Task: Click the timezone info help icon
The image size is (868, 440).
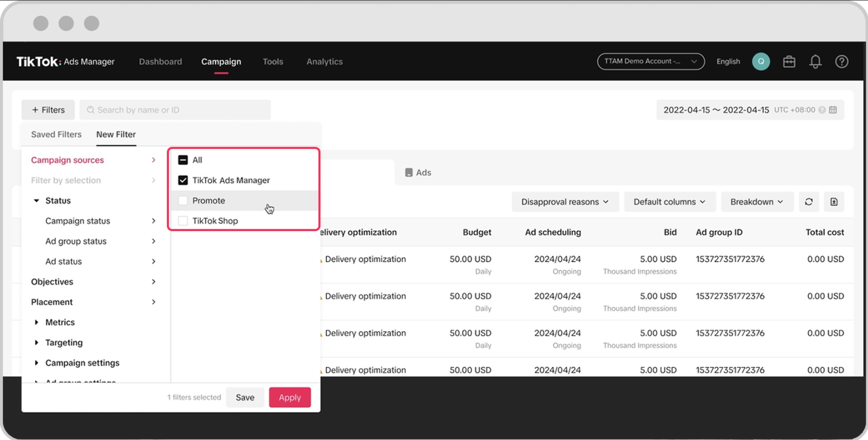Action: [822, 110]
